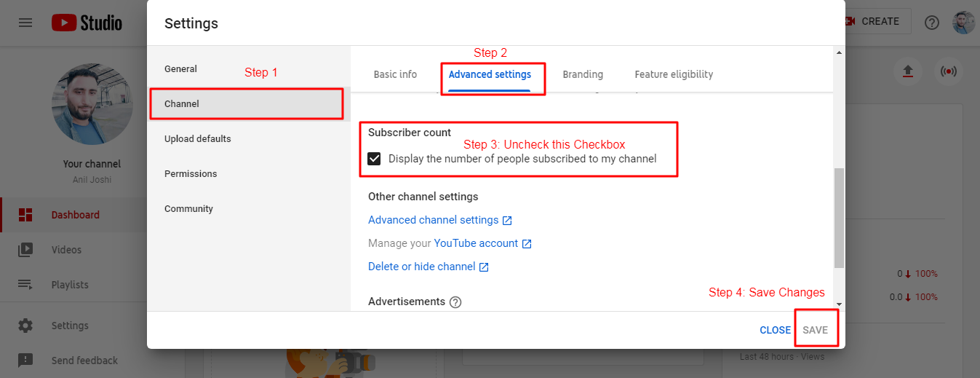
Task: Click the Subscriber count heading
Action: pyautogui.click(x=410, y=133)
